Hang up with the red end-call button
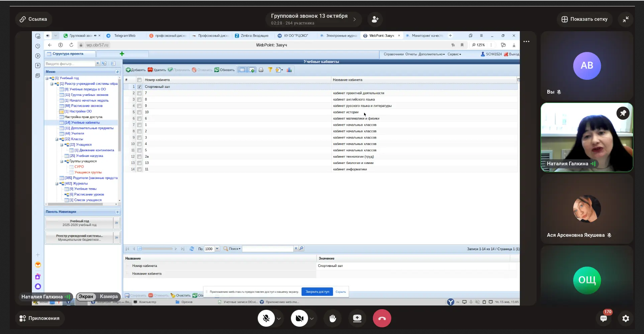The width and height of the screenshot is (644, 334). tap(382, 318)
